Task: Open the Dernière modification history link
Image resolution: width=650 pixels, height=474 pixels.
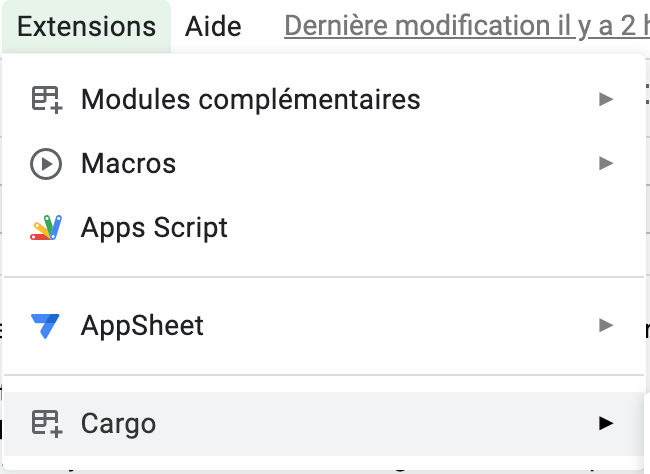Action: coord(400,26)
